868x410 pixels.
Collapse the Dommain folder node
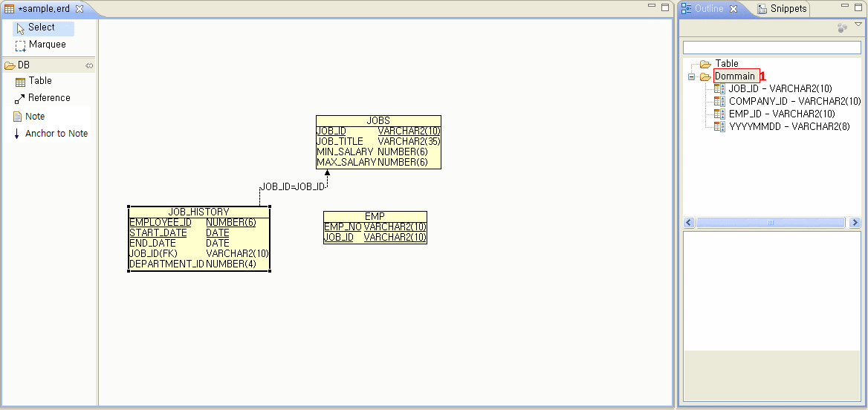click(691, 77)
